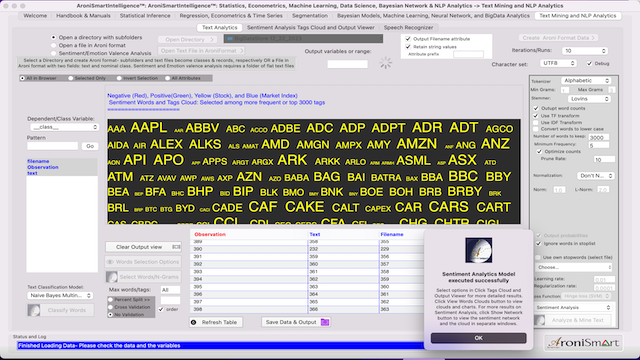640x360 pixels.
Task: Toggle Retain string values checkbox
Action: 408,47
